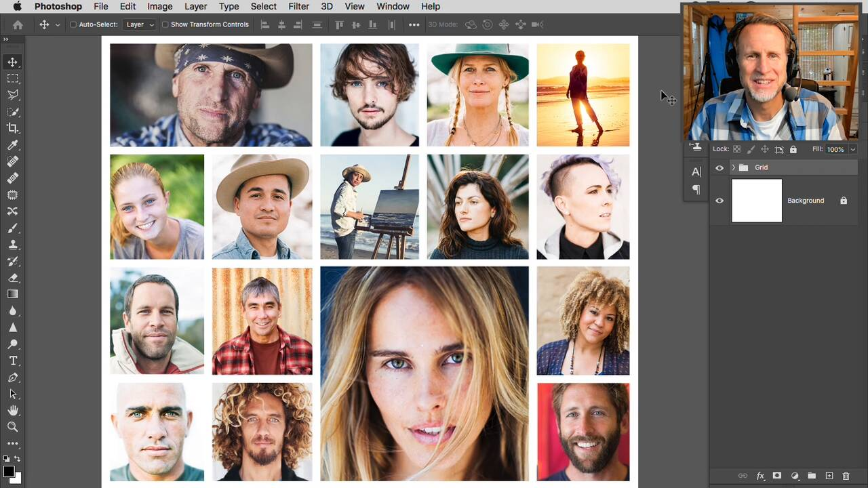Create a new layer in Layers panel

pyautogui.click(x=829, y=476)
